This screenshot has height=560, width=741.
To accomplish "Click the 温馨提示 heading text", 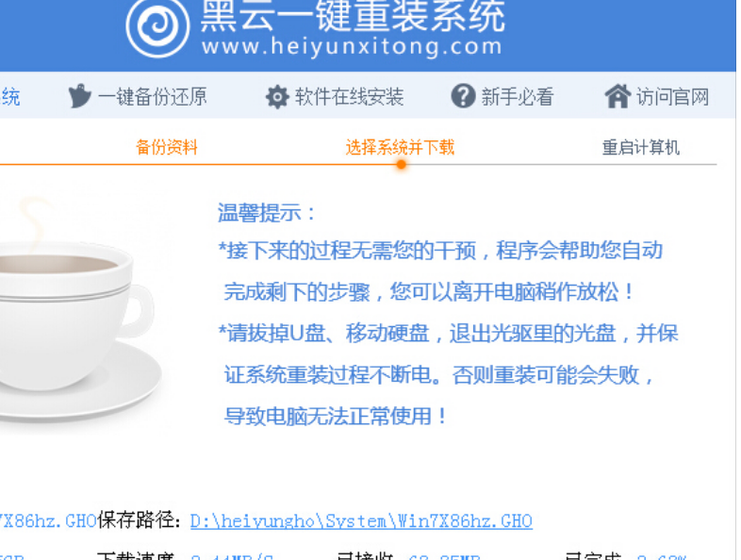I will (266, 213).
